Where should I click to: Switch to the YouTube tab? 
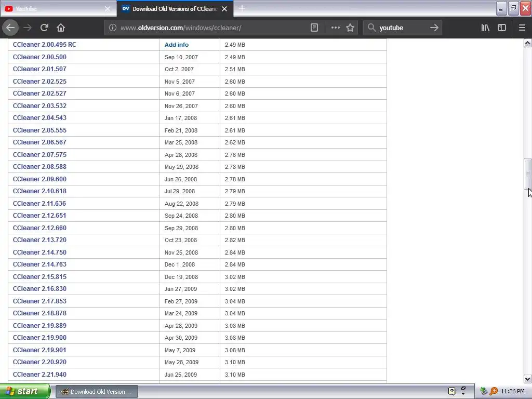58,9
